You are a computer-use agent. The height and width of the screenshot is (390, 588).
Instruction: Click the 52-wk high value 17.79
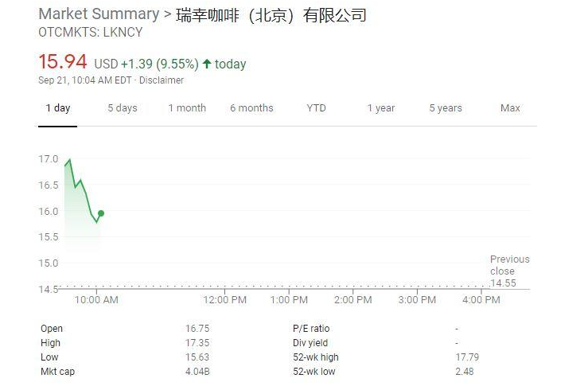click(x=467, y=357)
